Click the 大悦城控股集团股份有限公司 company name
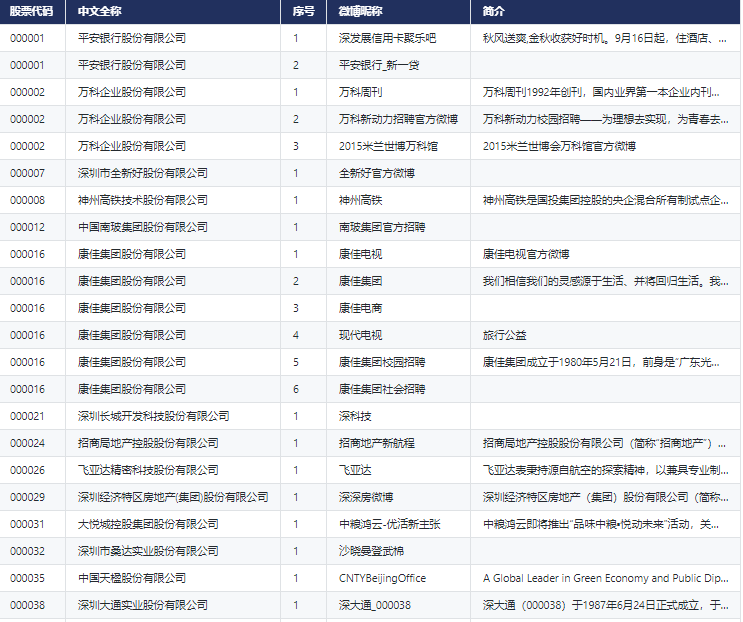This screenshot has height=622, width=743. 148,524
